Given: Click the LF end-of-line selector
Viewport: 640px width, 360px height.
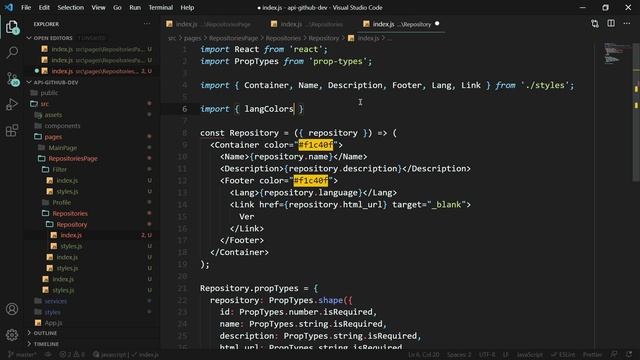Looking at the screenshot, I should (506, 355).
